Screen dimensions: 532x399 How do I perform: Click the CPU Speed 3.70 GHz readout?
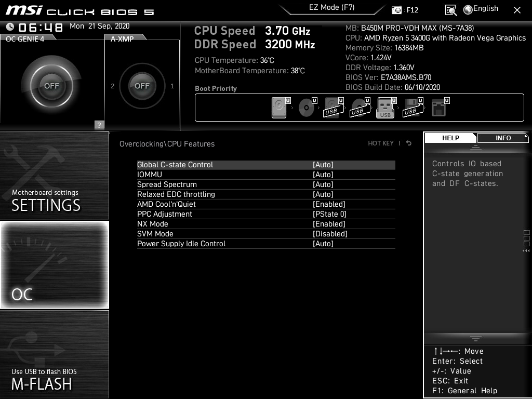(252, 31)
